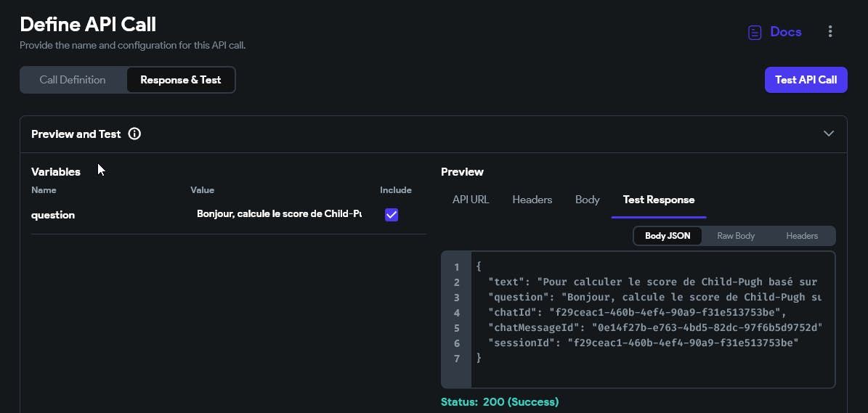868x413 pixels.
Task: Select the Response & Test tab
Action: (x=180, y=80)
